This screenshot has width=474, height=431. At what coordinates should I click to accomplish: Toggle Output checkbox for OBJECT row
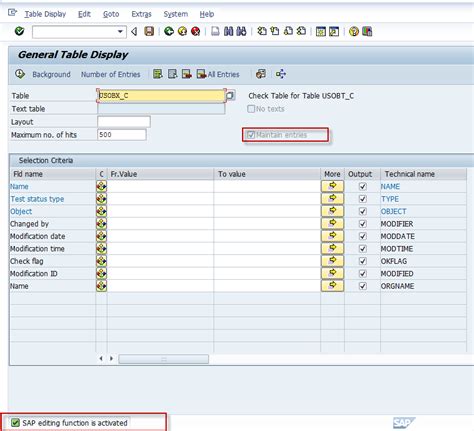click(x=363, y=211)
